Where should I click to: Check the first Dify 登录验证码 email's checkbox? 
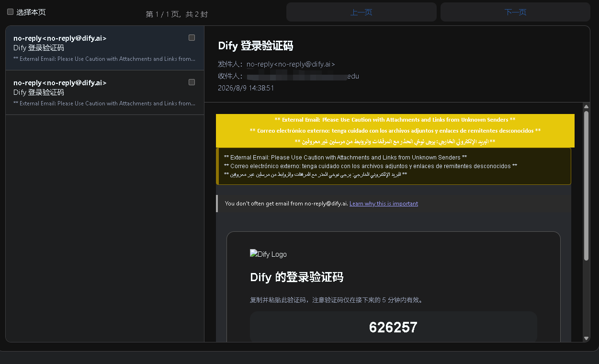point(192,38)
